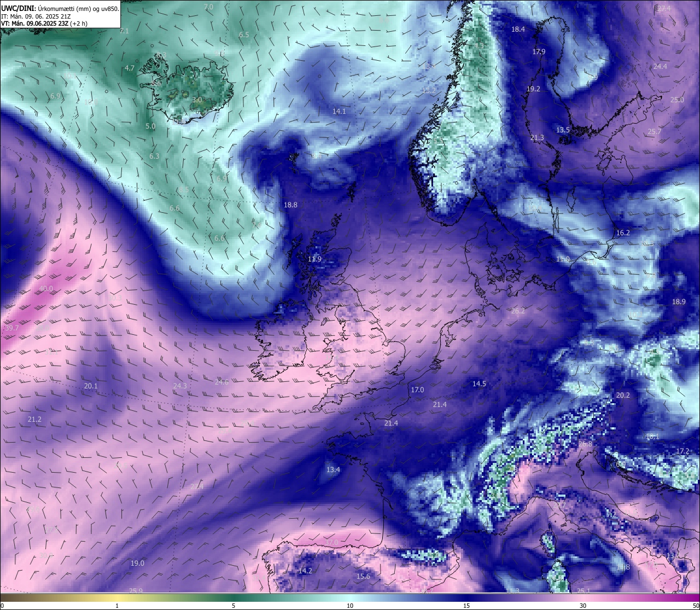
Task: Click the 14.5 value label
Action: pos(479,384)
